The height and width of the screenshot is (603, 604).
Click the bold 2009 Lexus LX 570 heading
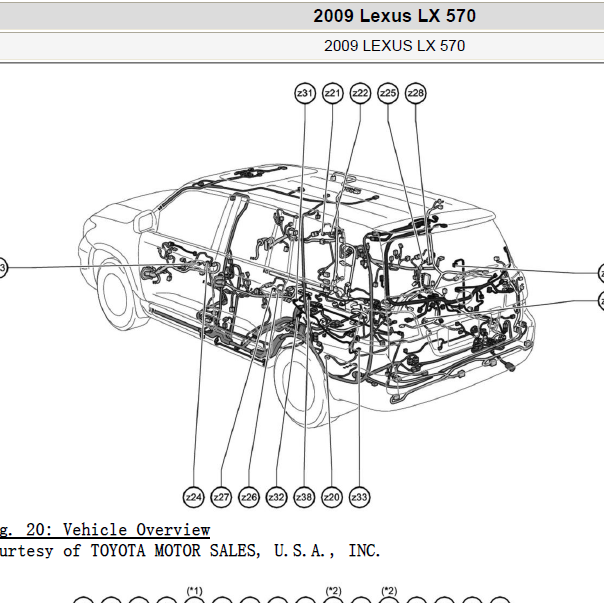394,16
